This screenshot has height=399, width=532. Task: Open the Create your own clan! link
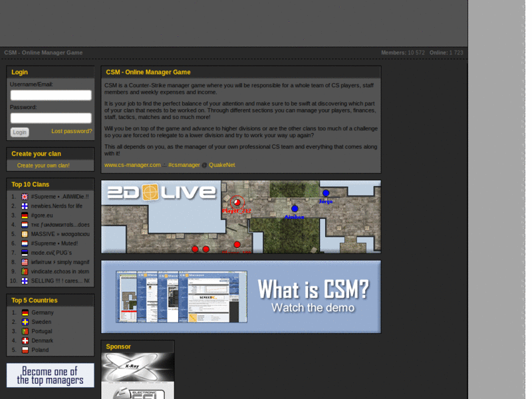click(x=43, y=166)
